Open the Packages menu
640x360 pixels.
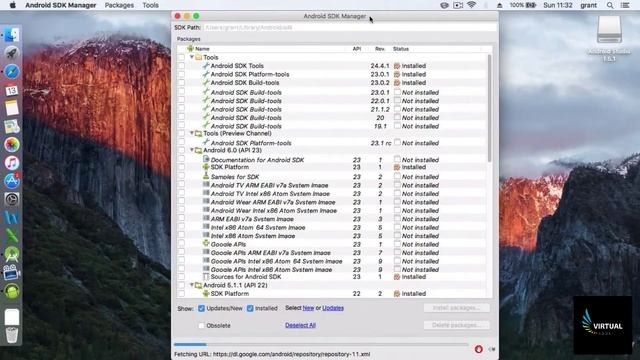tap(119, 5)
